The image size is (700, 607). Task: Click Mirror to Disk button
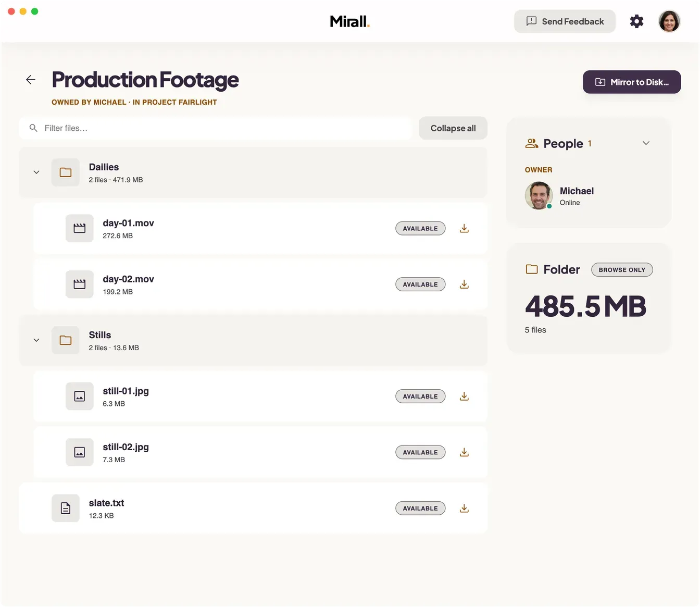pos(632,82)
